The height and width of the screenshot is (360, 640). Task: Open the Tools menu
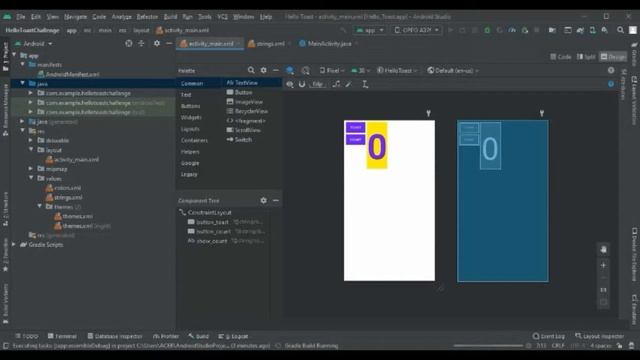(205, 17)
